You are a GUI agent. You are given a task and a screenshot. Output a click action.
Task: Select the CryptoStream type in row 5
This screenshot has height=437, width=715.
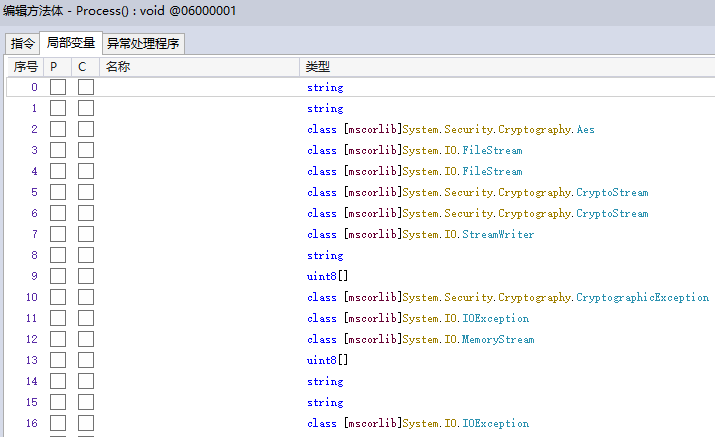(478, 192)
